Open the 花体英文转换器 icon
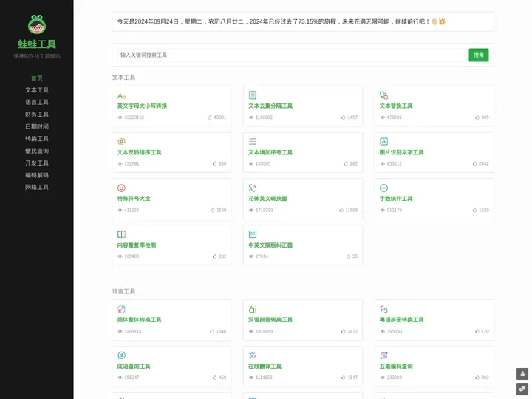This screenshot has width=532, height=399. click(253, 188)
